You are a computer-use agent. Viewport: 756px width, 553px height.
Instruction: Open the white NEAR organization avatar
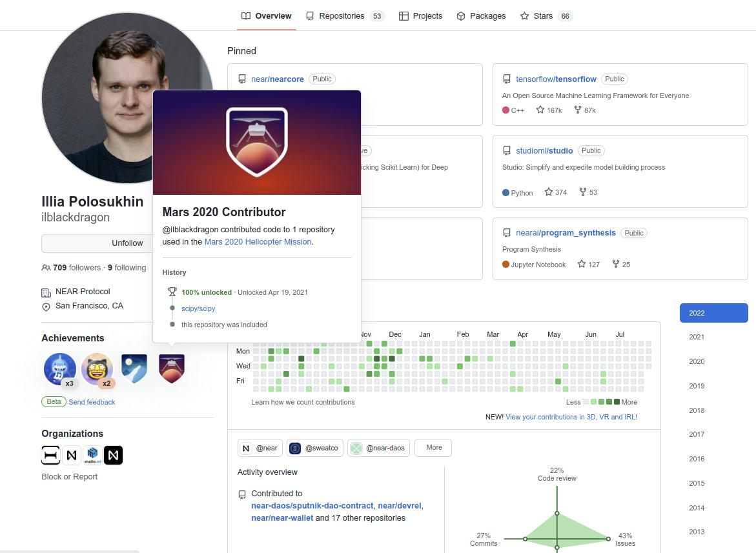(72, 455)
